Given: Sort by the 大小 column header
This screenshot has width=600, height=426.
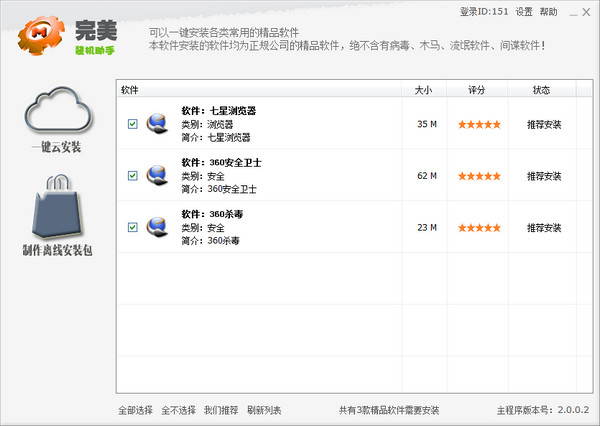Looking at the screenshot, I should 424,90.
